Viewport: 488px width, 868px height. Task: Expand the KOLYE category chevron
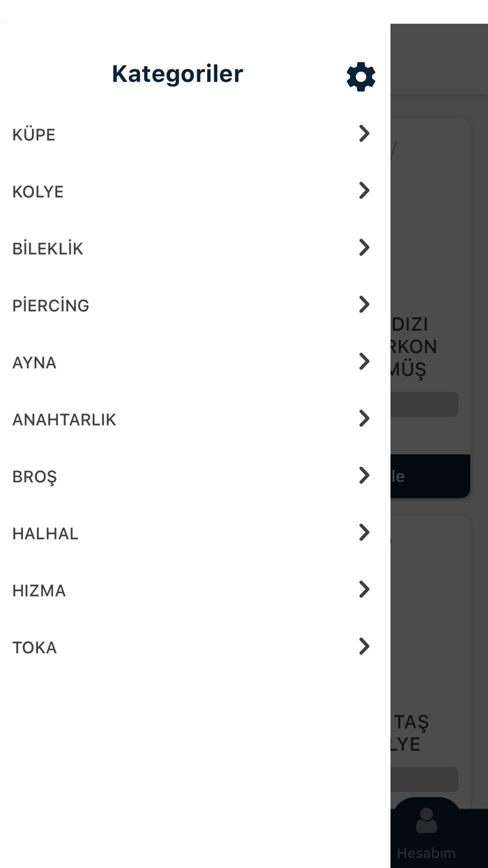click(364, 190)
